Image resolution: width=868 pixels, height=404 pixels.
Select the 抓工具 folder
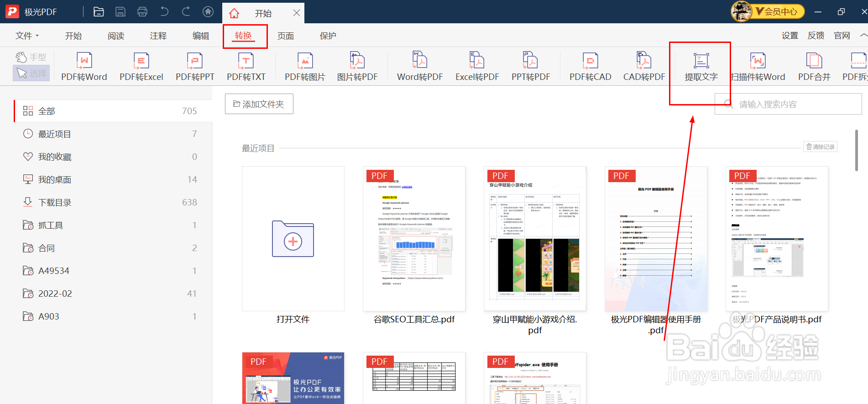(x=113, y=225)
